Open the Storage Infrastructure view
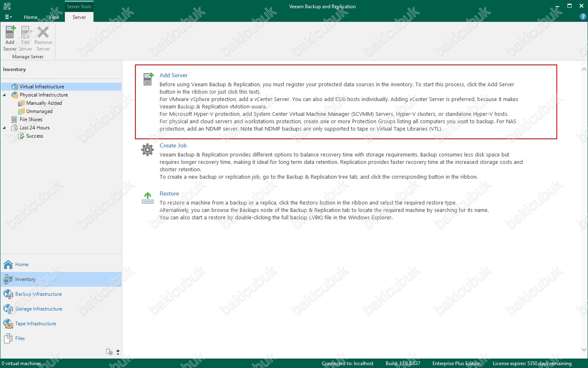The height and width of the screenshot is (368, 588). (x=61, y=309)
